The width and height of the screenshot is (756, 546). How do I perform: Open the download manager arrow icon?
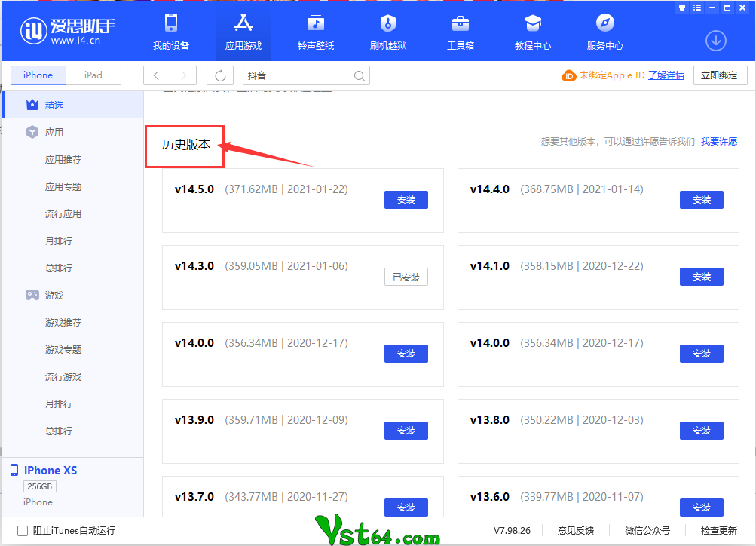coord(716,41)
